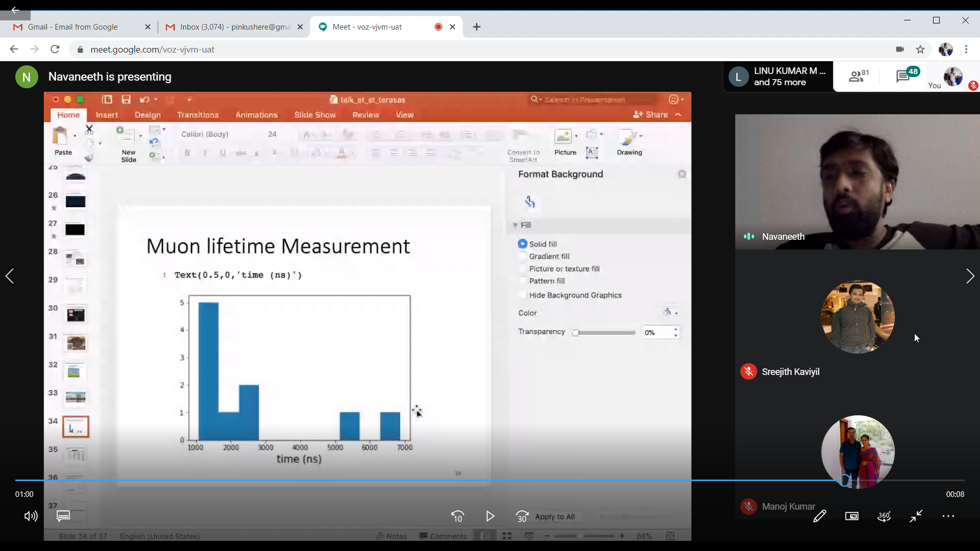Open the Chrome profile avatar

click(946, 49)
